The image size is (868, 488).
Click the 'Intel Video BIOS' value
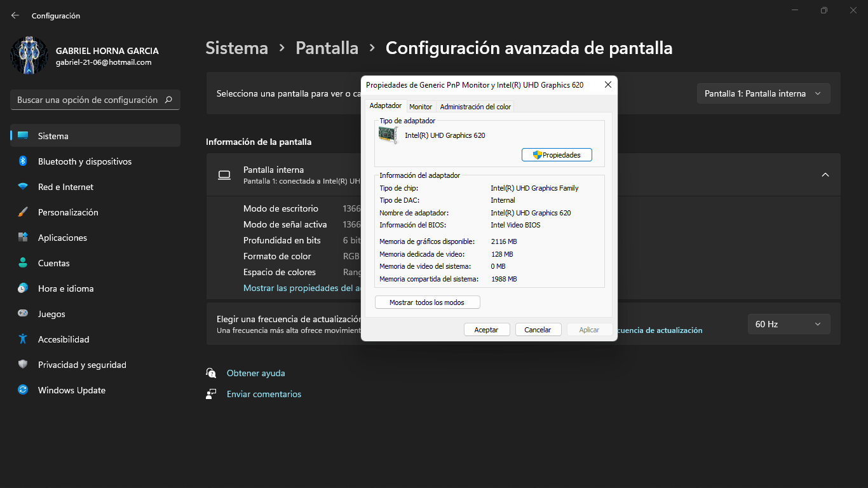(516, 225)
